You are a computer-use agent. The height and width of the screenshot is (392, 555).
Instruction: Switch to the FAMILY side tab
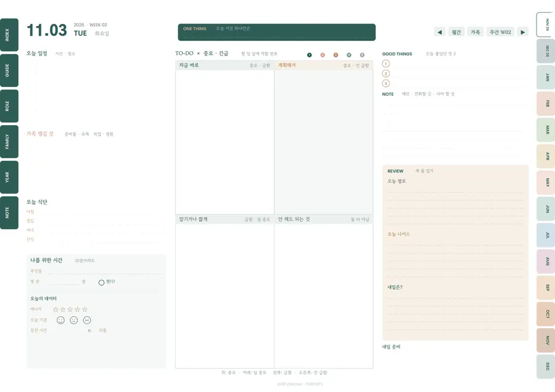[x=9, y=142]
